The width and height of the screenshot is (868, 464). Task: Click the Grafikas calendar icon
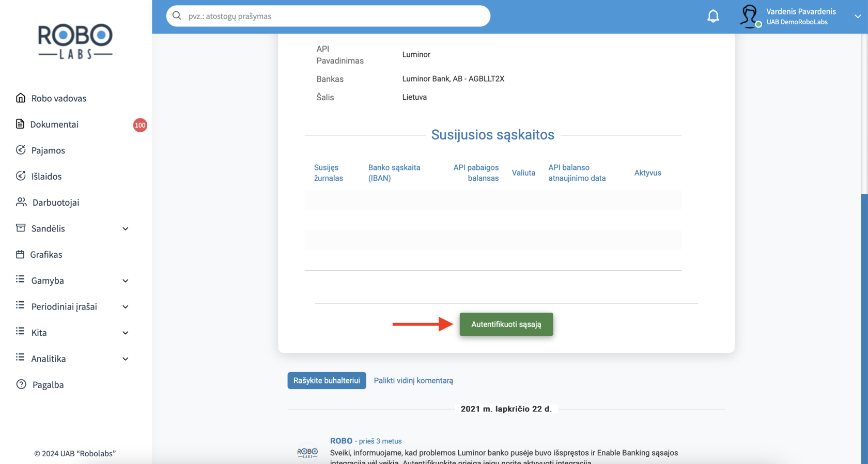[20, 254]
